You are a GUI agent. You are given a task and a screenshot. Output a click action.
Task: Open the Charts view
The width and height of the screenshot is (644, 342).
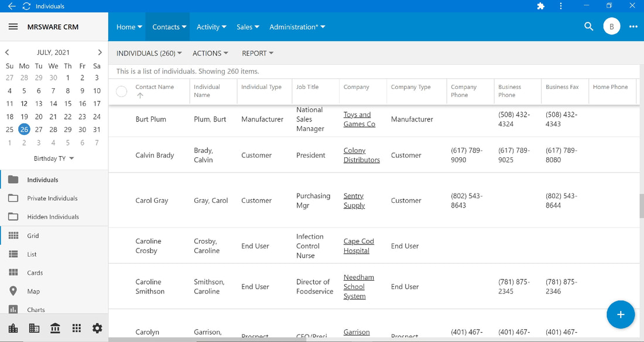click(x=36, y=310)
